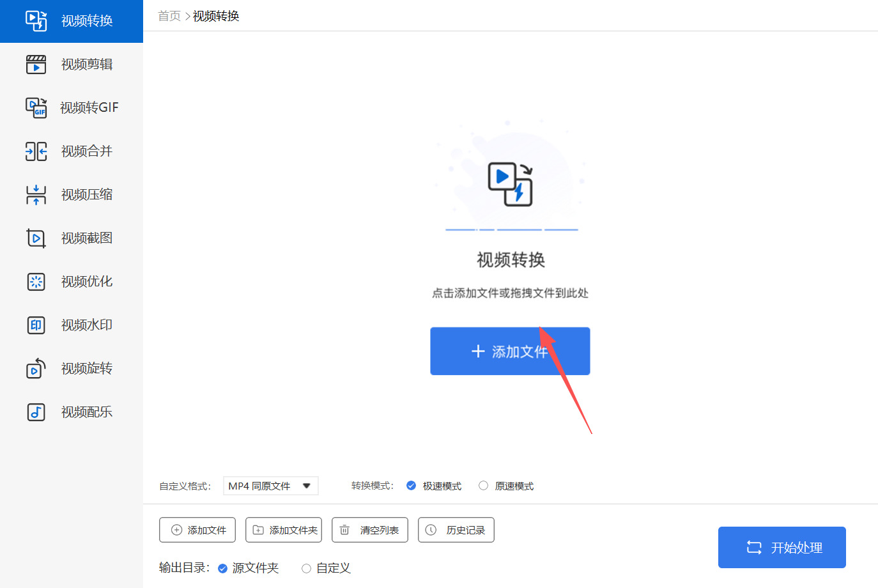Select the 视频压缩 feature
This screenshot has height=588, width=878.
coord(71,194)
